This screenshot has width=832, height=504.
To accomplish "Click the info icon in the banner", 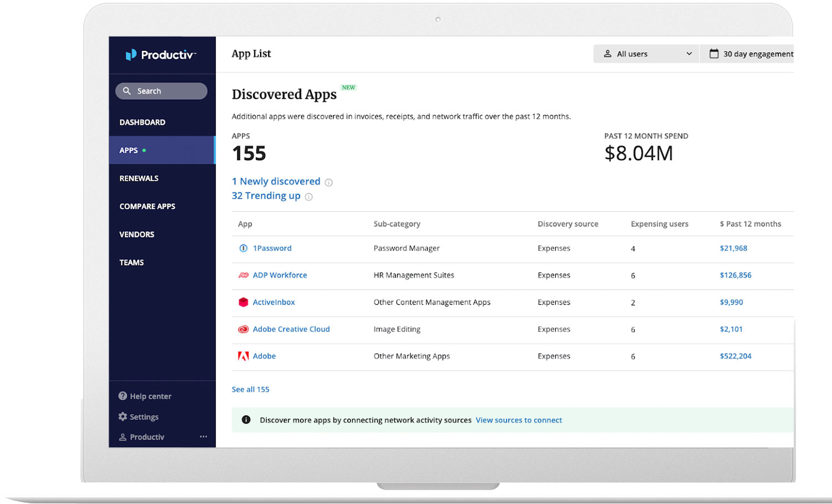I will tap(246, 420).
